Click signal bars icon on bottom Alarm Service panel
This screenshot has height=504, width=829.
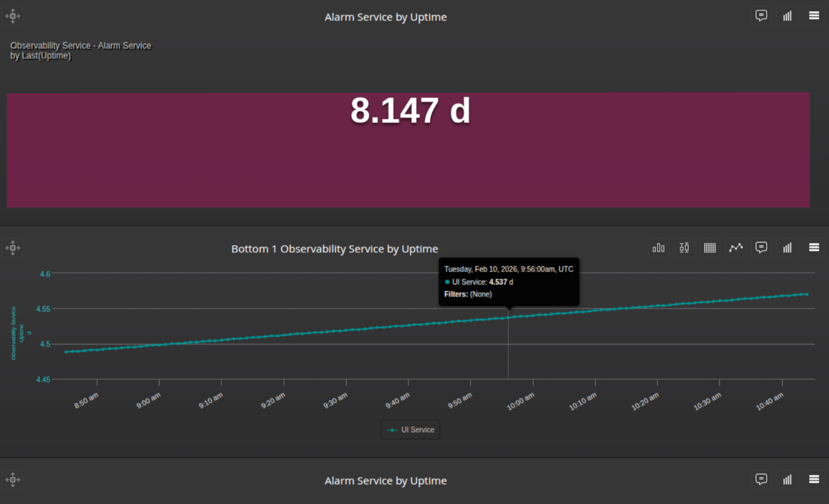[787, 479]
